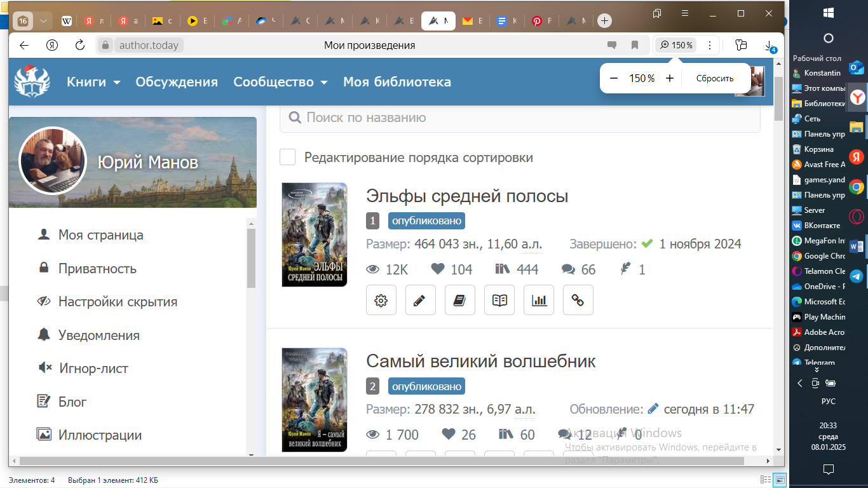Expand the Сообщество dropdown menu
The height and width of the screenshot is (488, 868).
280,82
